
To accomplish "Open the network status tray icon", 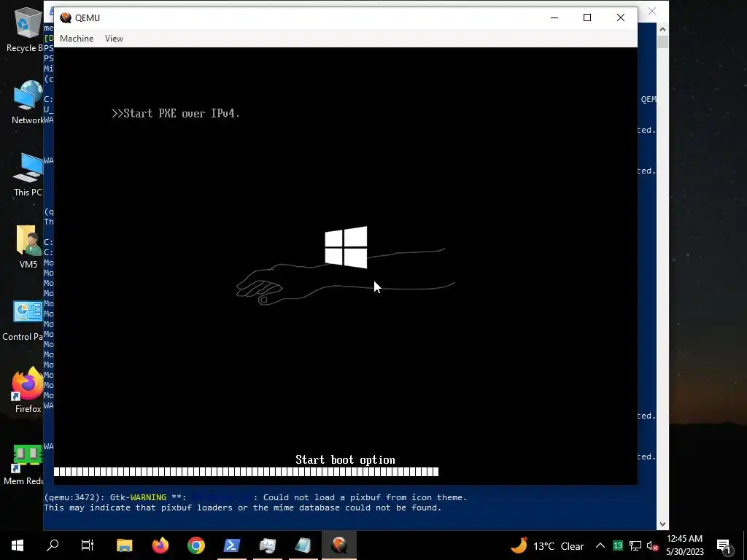I will (635, 545).
